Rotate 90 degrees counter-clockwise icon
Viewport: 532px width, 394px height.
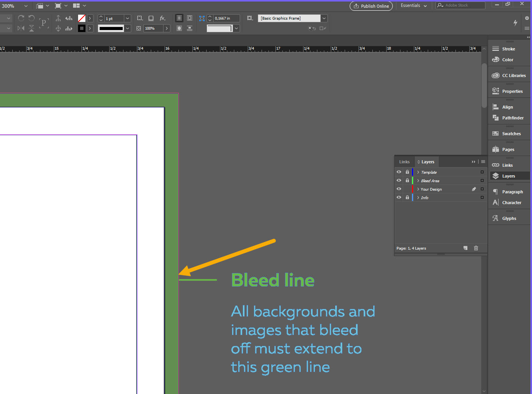coord(32,18)
